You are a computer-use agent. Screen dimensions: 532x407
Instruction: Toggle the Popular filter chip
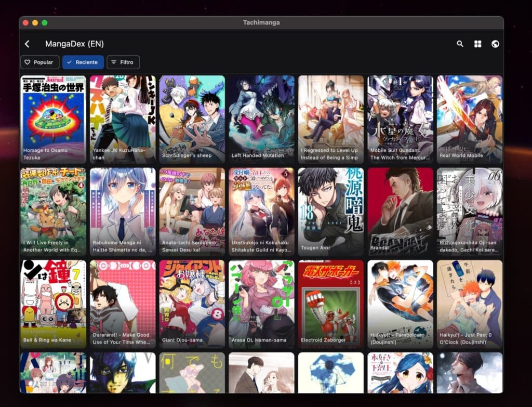pos(39,62)
